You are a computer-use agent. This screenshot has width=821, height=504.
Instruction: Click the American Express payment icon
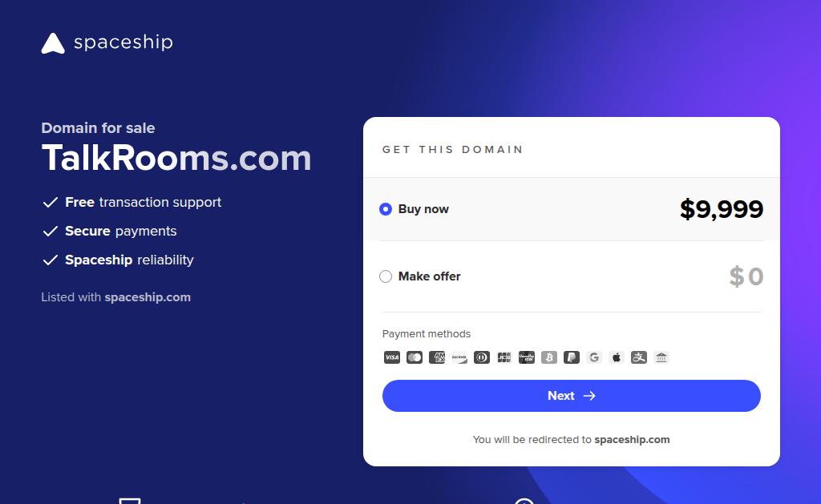437,357
